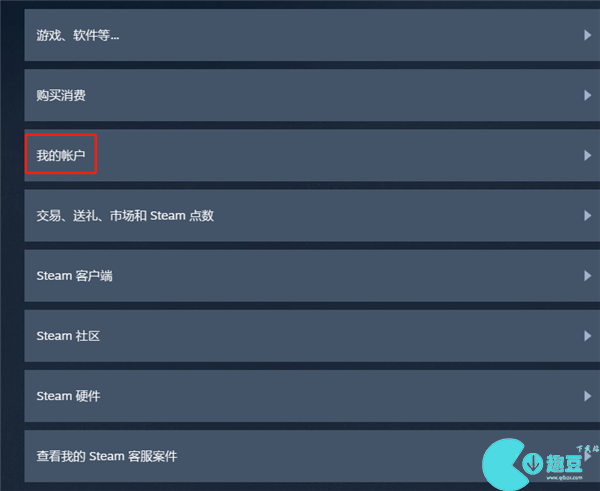Expand Steam 客户端 using its arrow
This screenshot has width=600, height=491.
[587, 276]
